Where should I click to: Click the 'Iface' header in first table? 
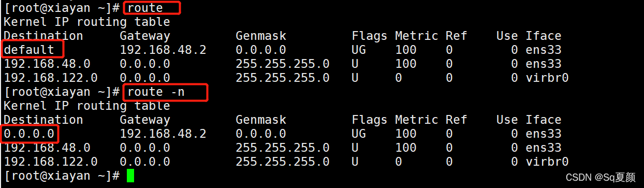(x=544, y=36)
